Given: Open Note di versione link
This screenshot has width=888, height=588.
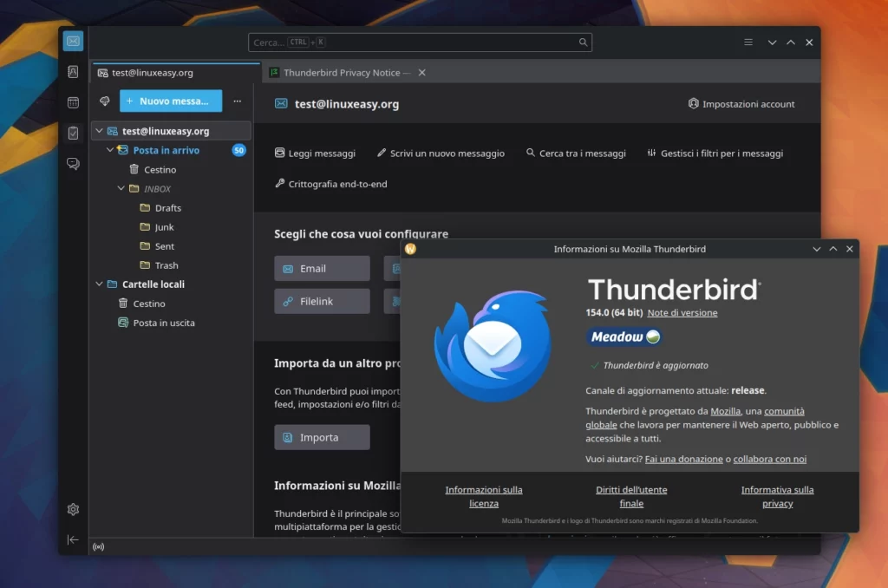Looking at the screenshot, I should pos(682,313).
